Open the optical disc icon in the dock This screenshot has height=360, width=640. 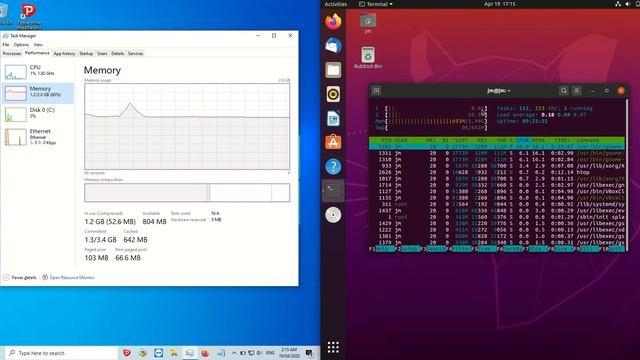click(333, 215)
